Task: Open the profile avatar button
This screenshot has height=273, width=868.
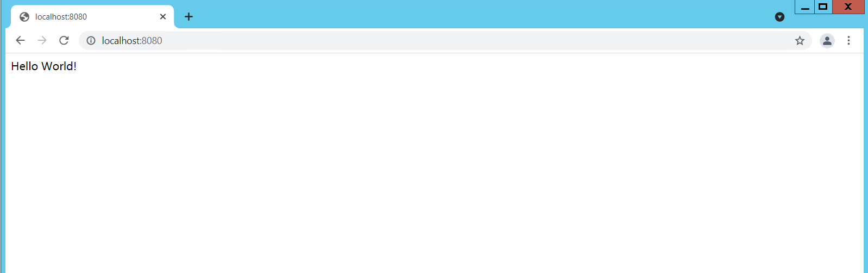Action: (x=827, y=40)
